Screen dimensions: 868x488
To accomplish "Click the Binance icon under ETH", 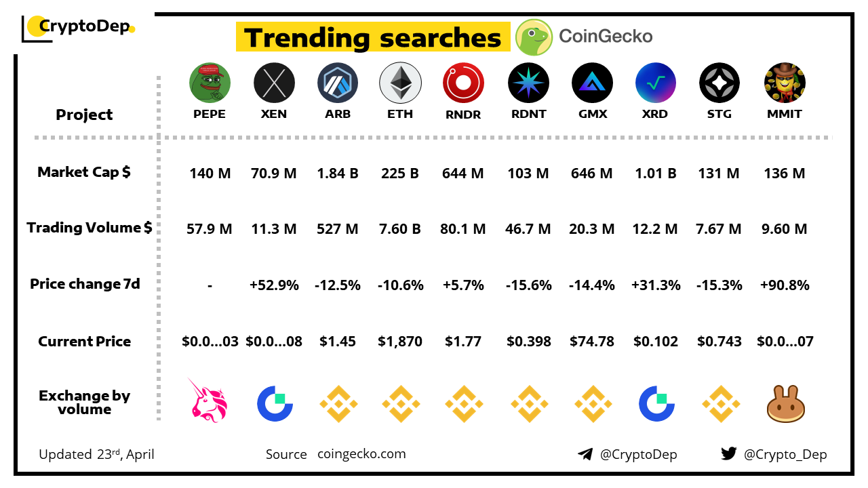I will click(401, 404).
